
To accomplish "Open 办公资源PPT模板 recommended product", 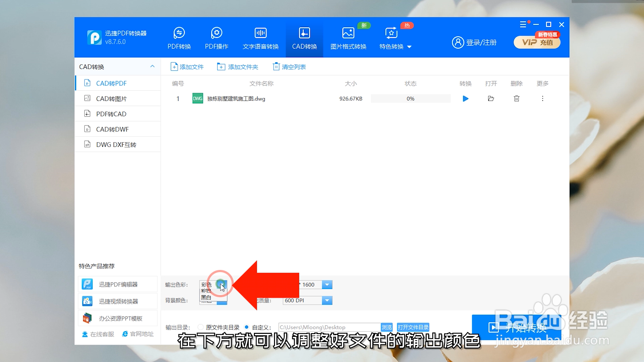I will tap(118, 318).
